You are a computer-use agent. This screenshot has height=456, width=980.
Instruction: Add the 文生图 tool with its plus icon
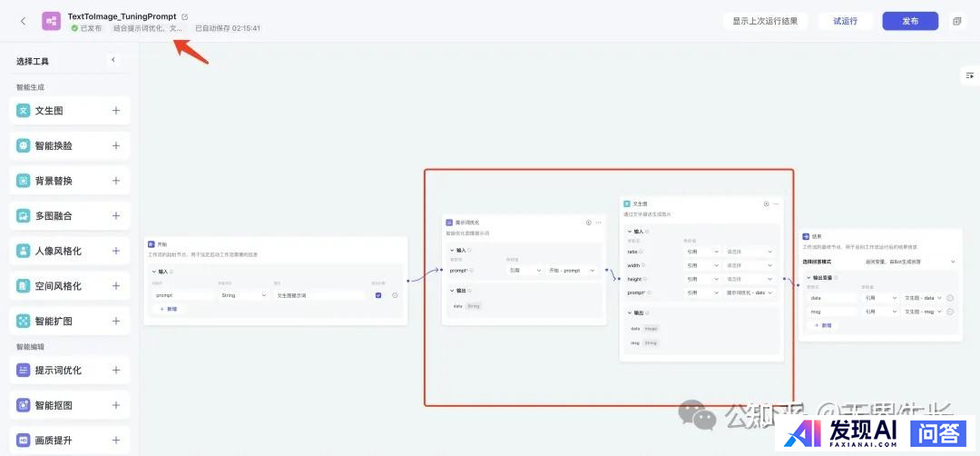coord(116,111)
